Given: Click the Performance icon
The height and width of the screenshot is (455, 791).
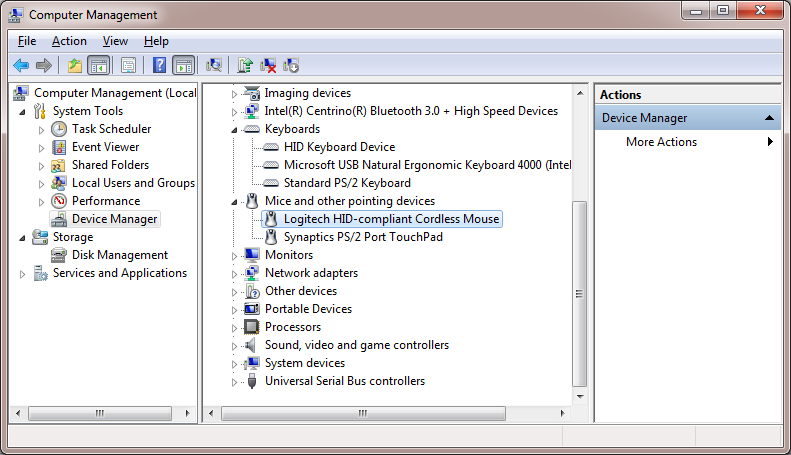Looking at the screenshot, I should (x=59, y=201).
